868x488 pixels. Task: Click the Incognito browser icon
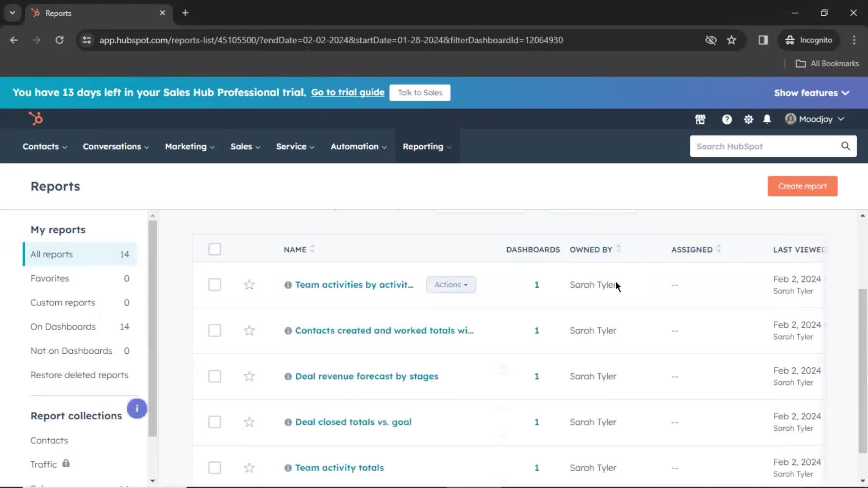[790, 40]
